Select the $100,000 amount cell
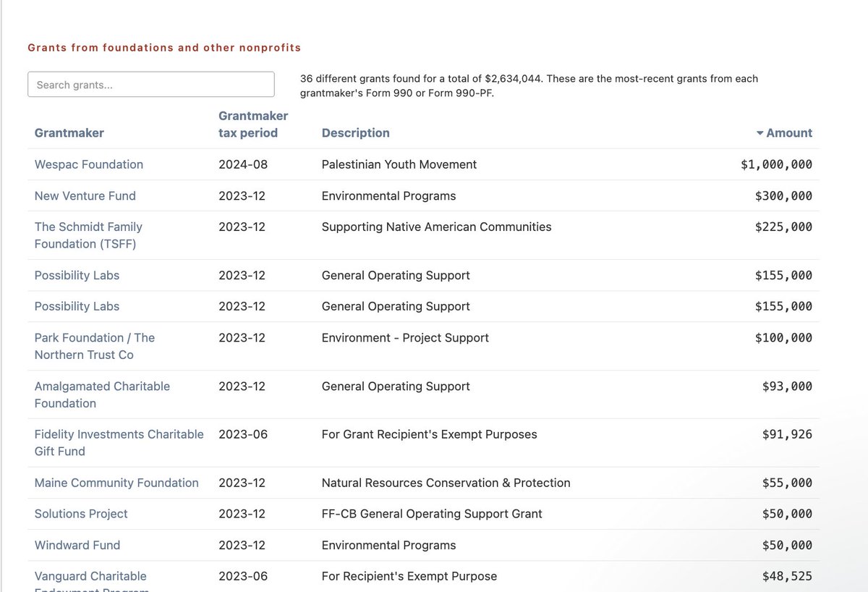 [783, 337]
